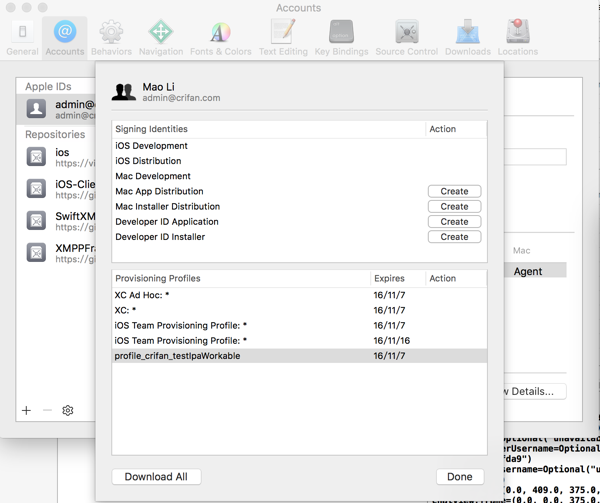
Task: Open Locations preferences icon
Action: click(518, 32)
